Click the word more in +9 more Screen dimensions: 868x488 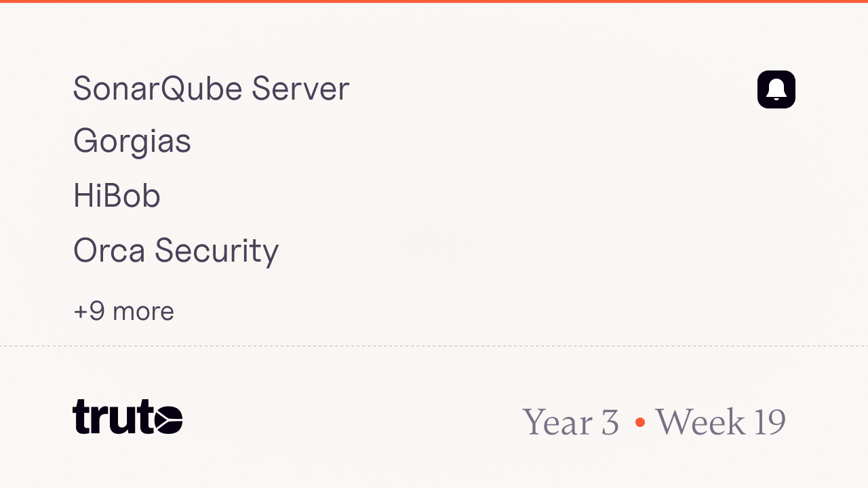tap(143, 312)
